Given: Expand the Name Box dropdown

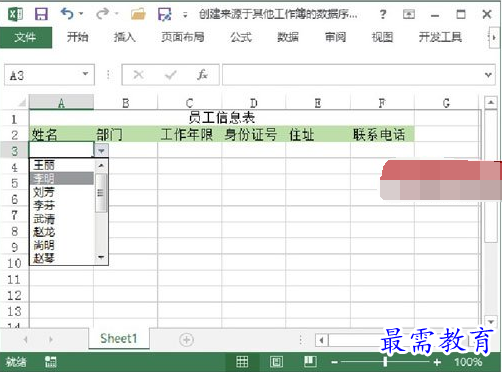Looking at the screenshot, I should (86, 74).
